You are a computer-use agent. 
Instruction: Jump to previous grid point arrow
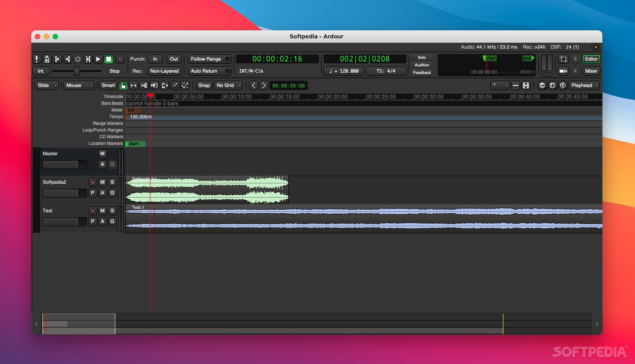253,85
